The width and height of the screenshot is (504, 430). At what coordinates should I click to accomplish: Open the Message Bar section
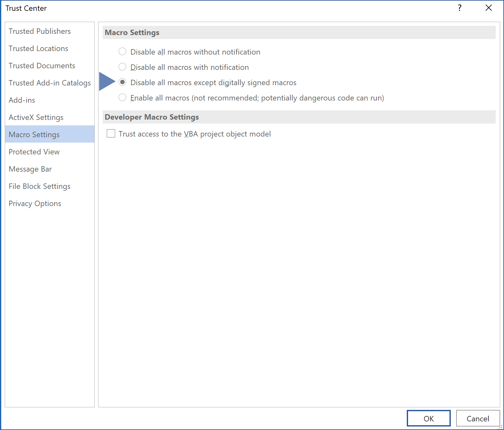pyautogui.click(x=30, y=169)
